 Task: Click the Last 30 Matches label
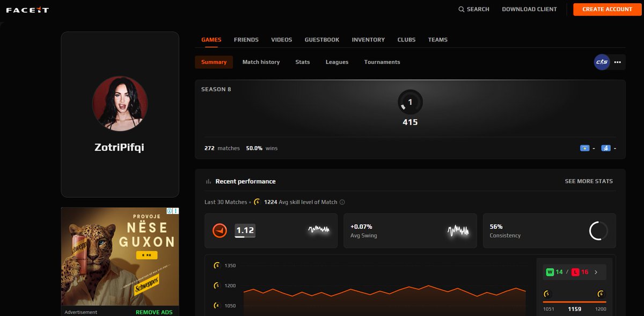225,202
